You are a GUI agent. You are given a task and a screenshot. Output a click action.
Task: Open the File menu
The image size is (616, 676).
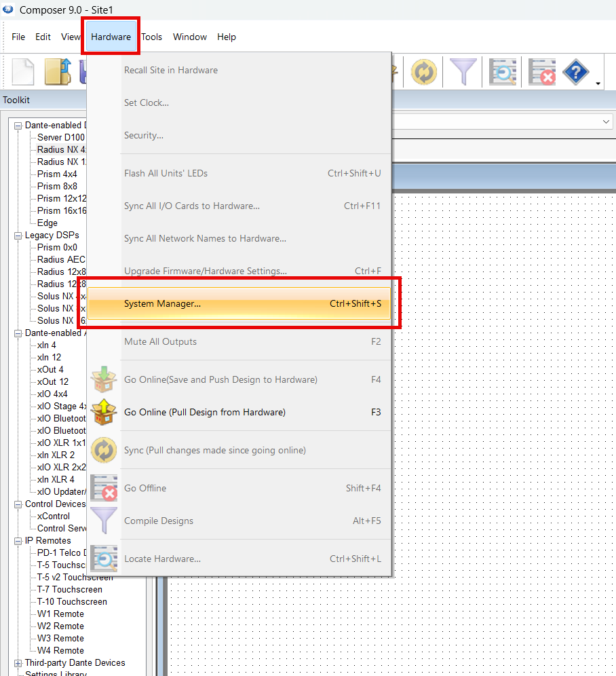[18, 37]
